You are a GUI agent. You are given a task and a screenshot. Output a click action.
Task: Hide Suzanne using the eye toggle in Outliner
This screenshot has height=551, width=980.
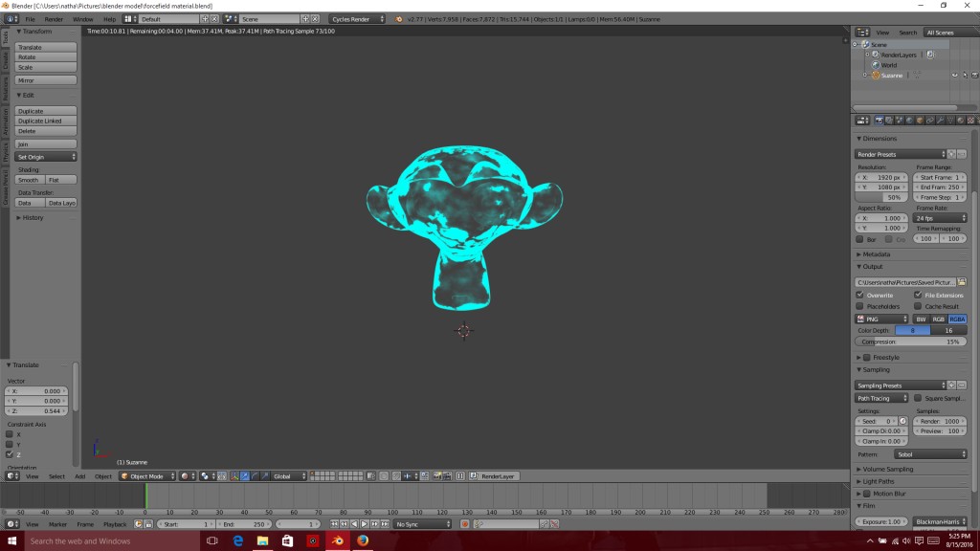(x=954, y=76)
